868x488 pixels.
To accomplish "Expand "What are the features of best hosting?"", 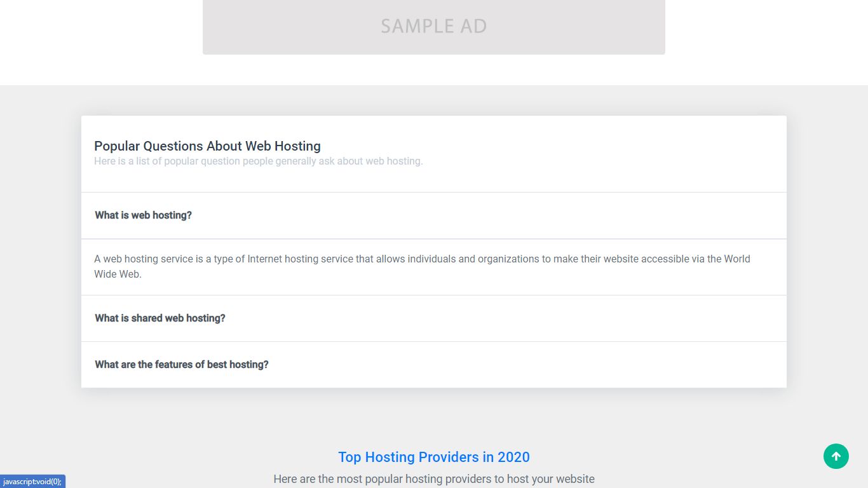I will click(182, 365).
